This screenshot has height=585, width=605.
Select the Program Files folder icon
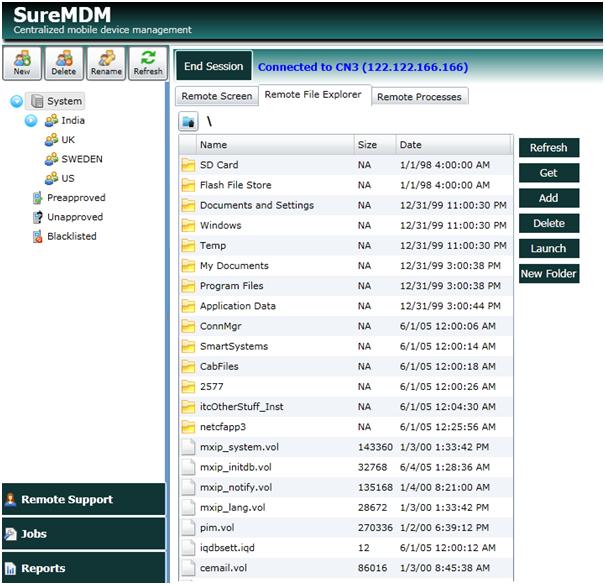coord(188,286)
